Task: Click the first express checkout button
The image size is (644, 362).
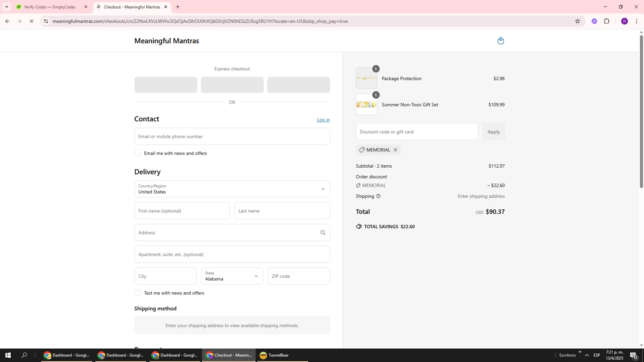Action: (x=166, y=85)
